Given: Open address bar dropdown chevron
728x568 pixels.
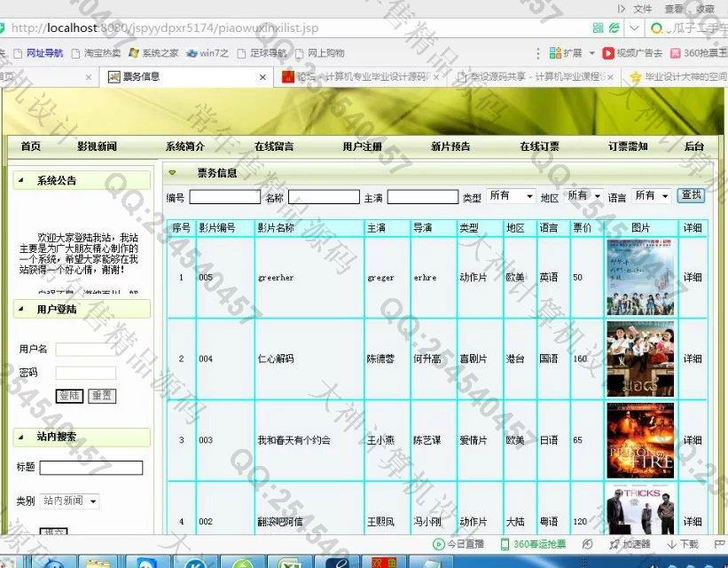Looking at the screenshot, I should tap(634, 28).
